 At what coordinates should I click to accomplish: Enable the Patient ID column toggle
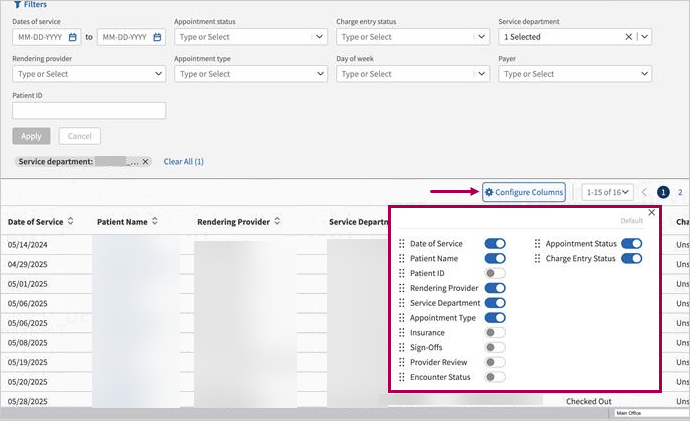tap(495, 273)
